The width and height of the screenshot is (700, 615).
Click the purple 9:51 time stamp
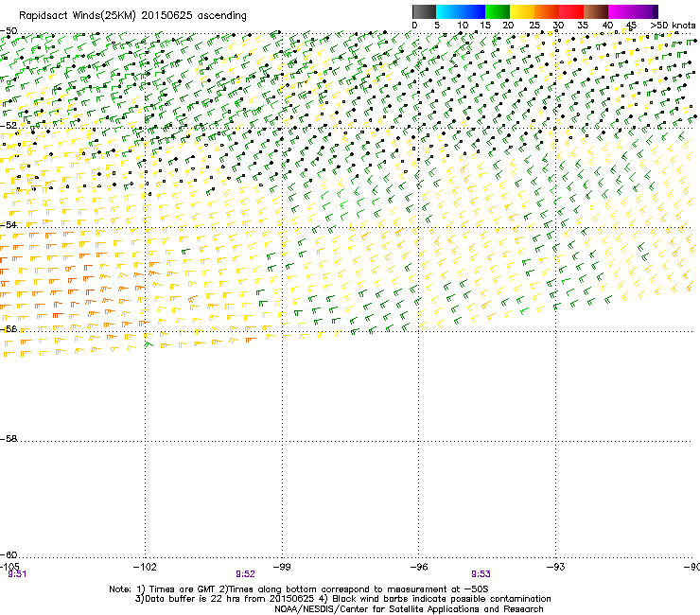click(17, 574)
